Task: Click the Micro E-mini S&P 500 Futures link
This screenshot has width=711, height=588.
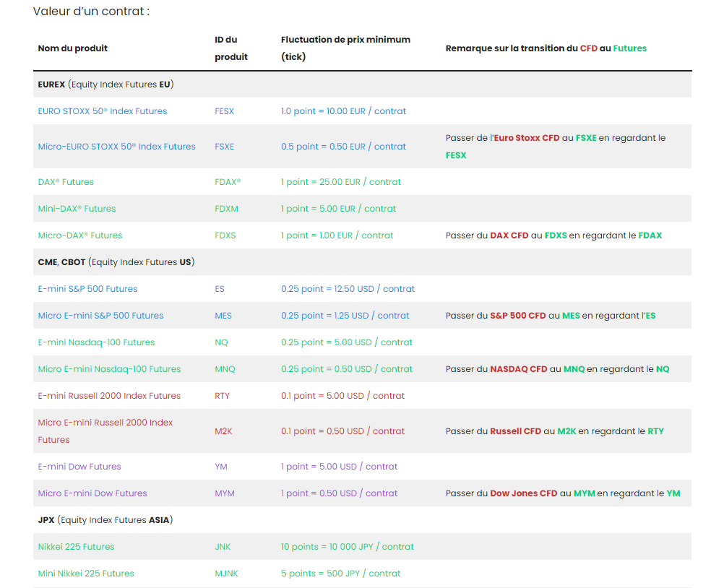Action: point(100,316)
